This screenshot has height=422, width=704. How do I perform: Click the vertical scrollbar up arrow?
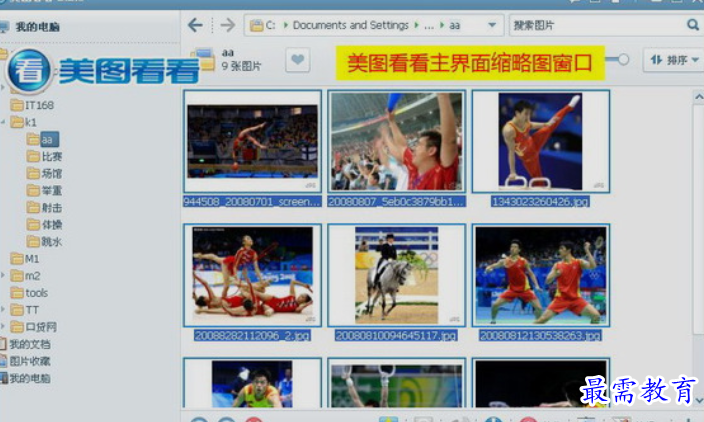[x=699, y=97]
